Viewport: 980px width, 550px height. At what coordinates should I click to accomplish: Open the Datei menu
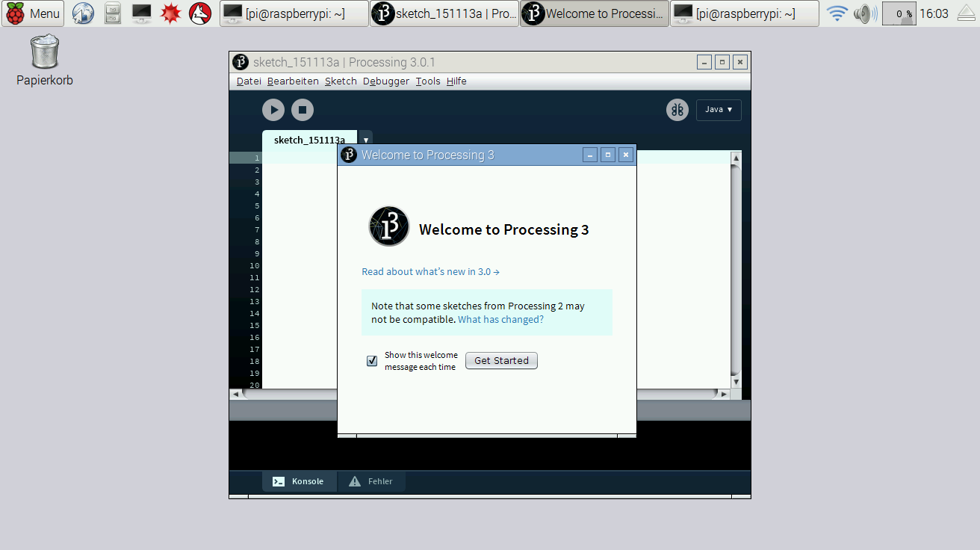(x=249, y=81)
